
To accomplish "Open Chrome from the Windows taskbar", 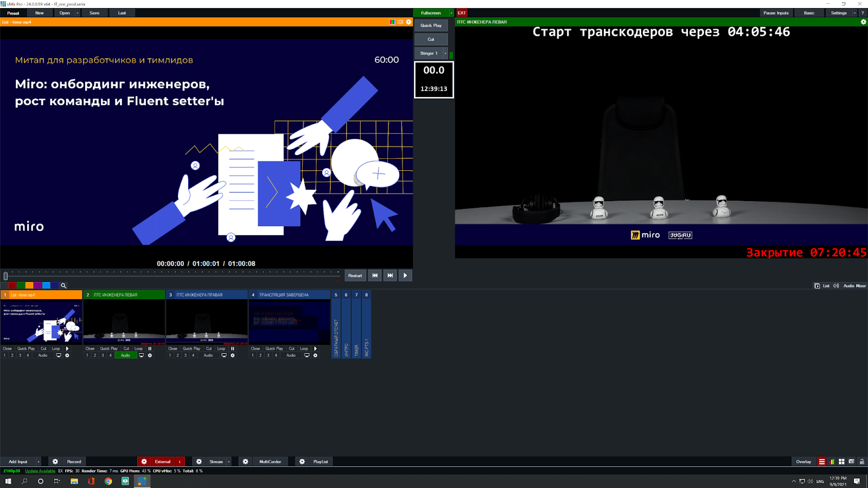I will tap(108, 481).
